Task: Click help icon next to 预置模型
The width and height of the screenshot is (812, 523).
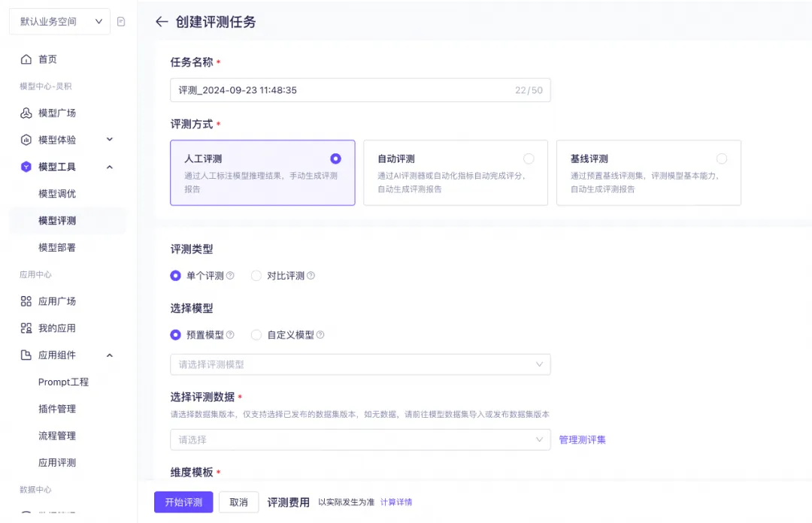Action: click(230, 335)
